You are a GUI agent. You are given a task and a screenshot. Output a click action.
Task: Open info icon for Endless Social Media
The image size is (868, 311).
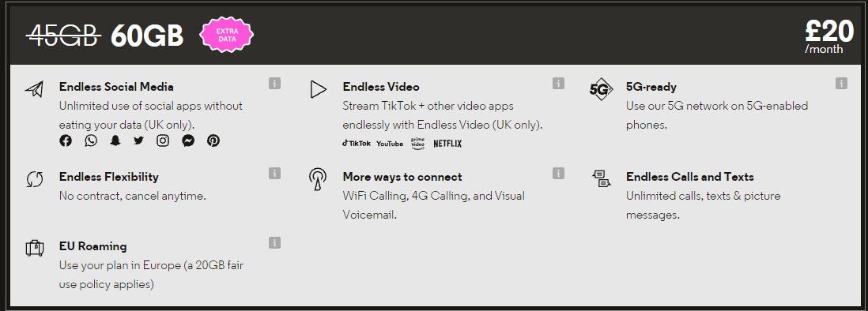point(274,84)
